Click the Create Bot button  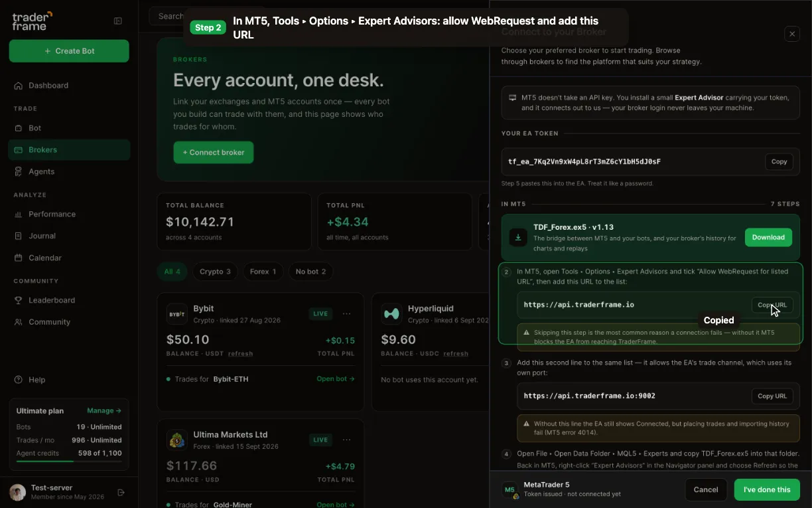click(69, 51)
